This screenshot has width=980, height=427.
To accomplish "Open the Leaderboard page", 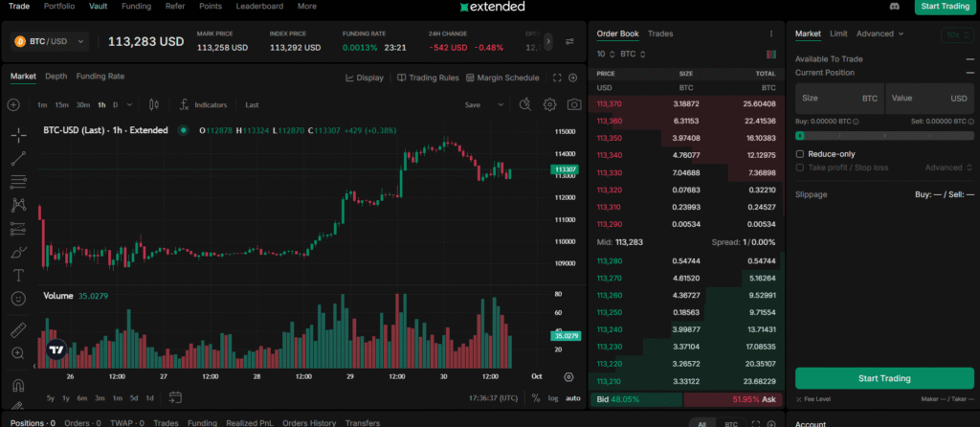I will coord(259,7).
